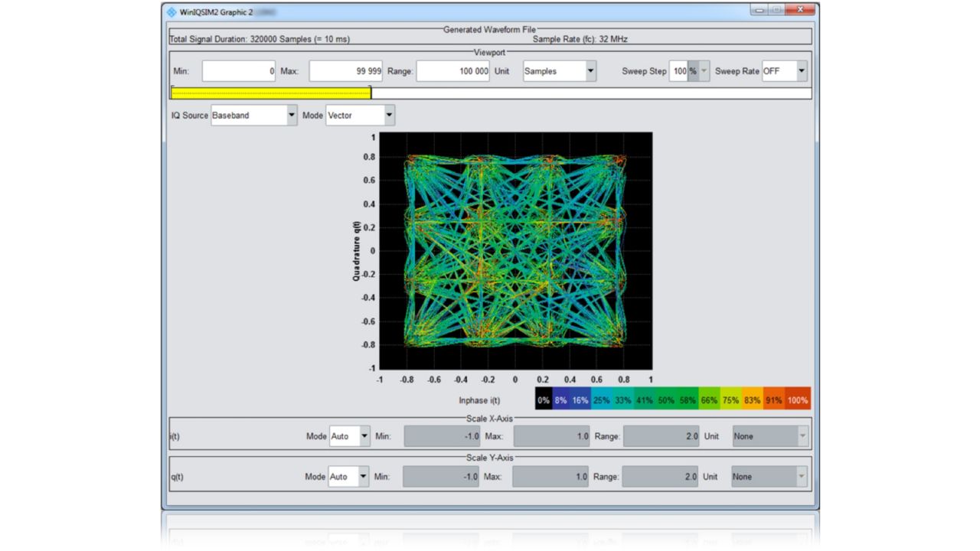Click the Sweep Step value field
This screenshot has height=551, width=980.
pos(678,71)
